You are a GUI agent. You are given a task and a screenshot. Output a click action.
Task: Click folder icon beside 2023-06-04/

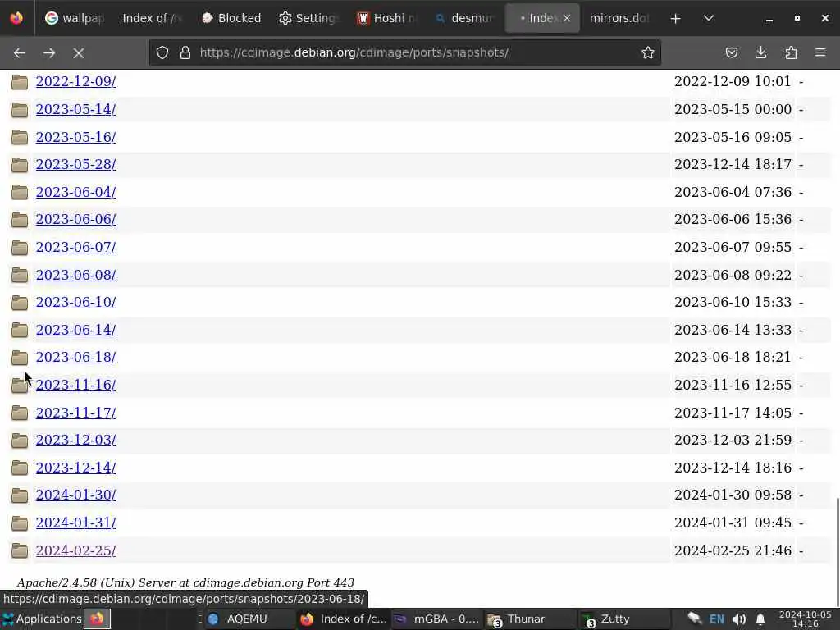[20, 192]
